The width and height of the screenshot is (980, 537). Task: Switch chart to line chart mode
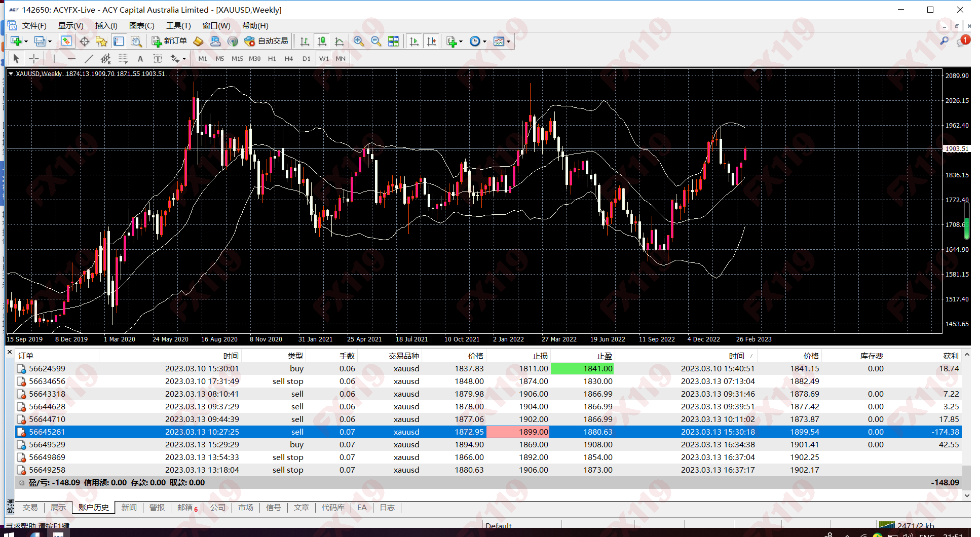[x=338, y=41]
